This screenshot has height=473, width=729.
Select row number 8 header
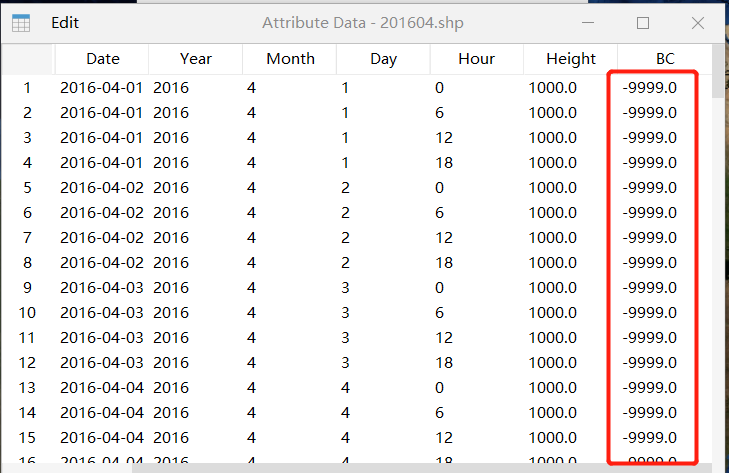pyautogui.click(x=28, y=263)
